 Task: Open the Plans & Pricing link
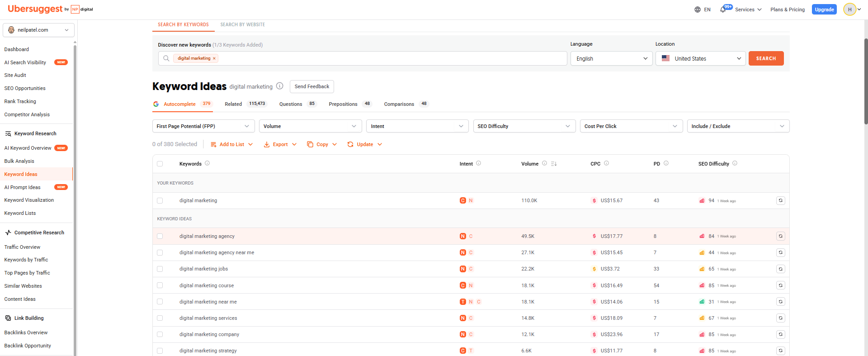(788, 9)
